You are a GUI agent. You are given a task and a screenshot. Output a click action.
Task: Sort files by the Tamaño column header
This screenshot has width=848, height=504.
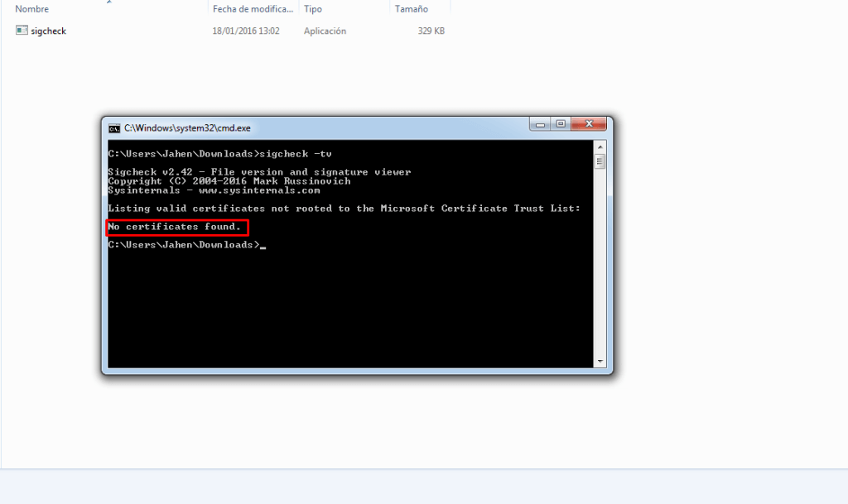coord(411,8)
